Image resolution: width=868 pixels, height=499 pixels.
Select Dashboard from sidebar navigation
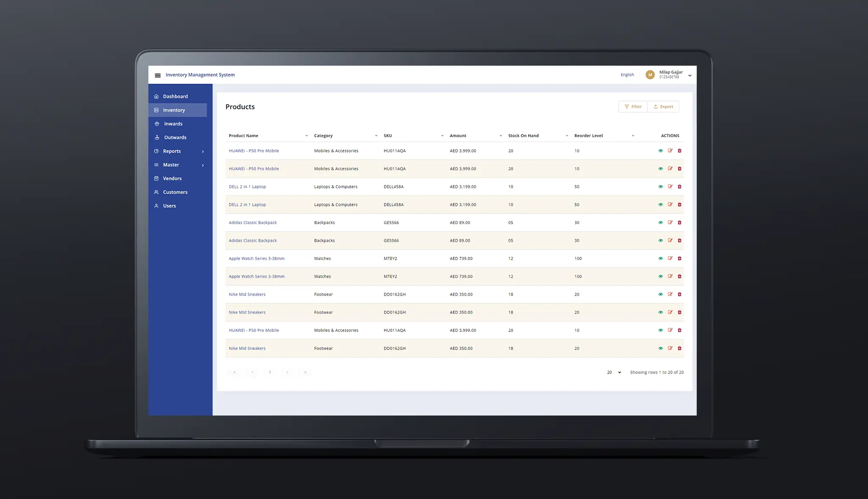175,96
